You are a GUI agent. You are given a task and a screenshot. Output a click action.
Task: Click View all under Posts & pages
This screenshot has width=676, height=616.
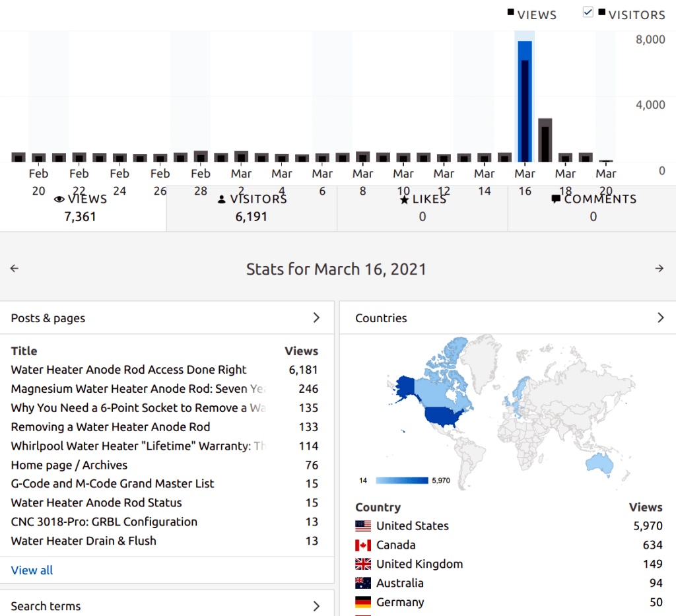32,570
